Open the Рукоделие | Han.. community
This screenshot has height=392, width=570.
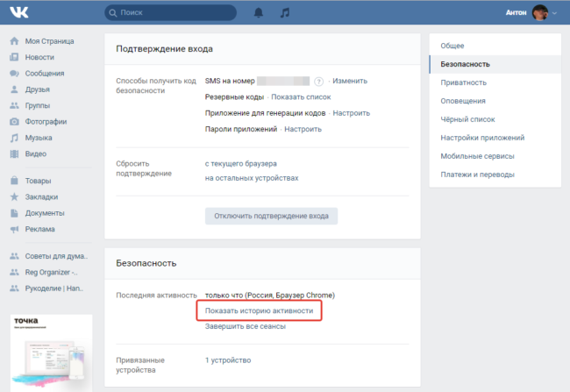click(54, 289)
